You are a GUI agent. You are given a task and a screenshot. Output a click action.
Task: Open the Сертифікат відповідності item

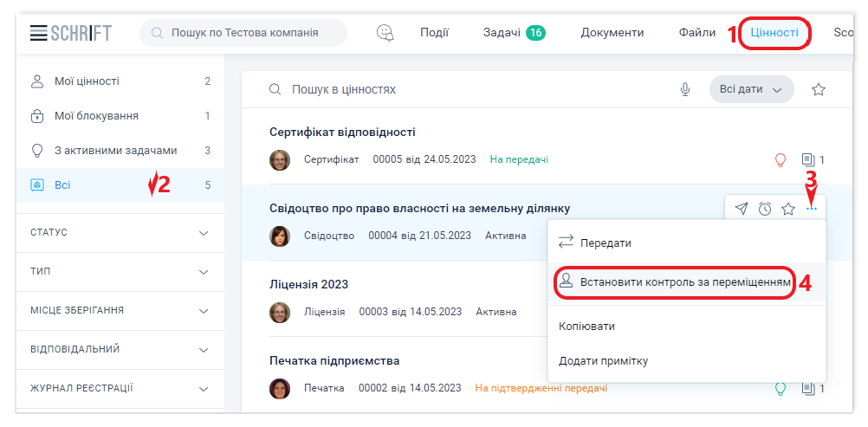(x=342, y=132)
